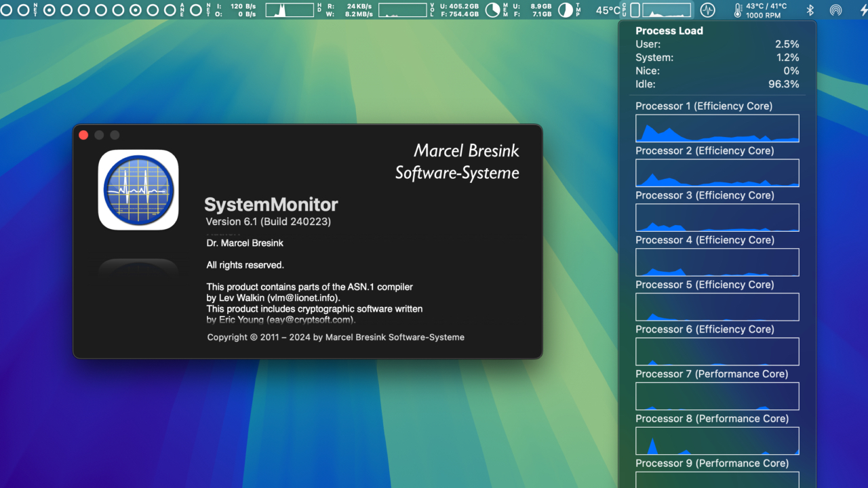The width and height of the screenshot is (868, 488).
Task: Click the 8.2 MB/s disk write readout
Action: [x=359, y=14]
